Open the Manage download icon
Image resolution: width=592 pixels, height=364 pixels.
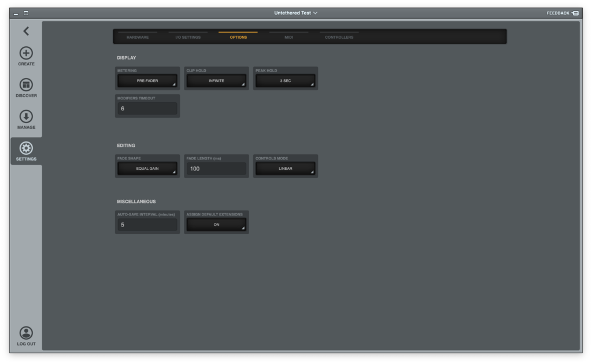click(26, 117)
